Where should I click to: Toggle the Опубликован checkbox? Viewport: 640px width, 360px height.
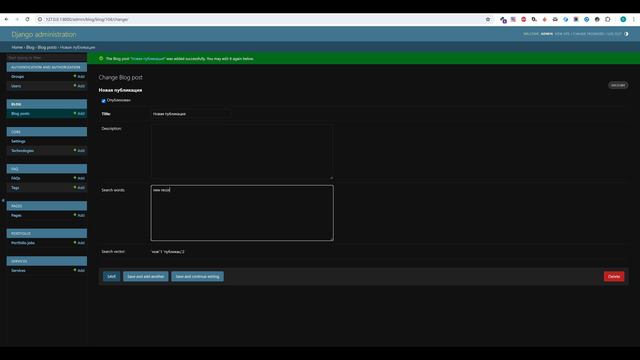104,100
